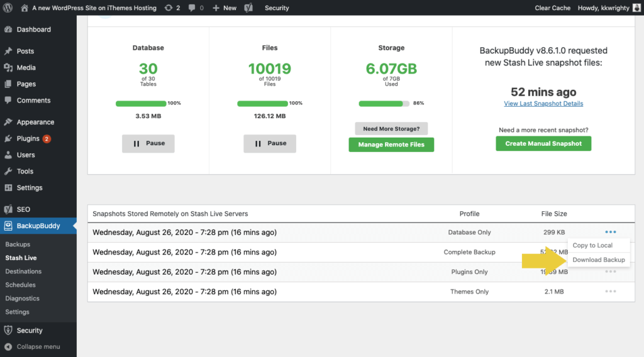The width and height of the screenshot is (644, 357).
Task: Click the Tools wrench icon
Action: [x=8, y=172]
